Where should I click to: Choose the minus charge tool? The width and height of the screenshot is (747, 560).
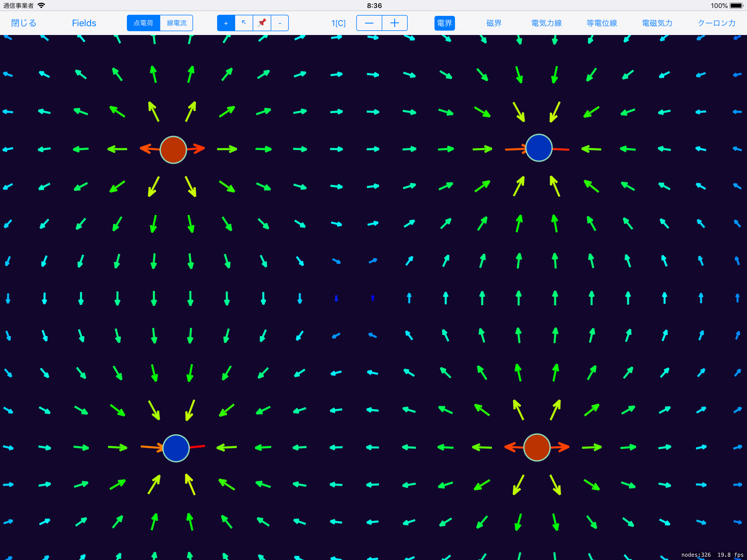[280, 23]
